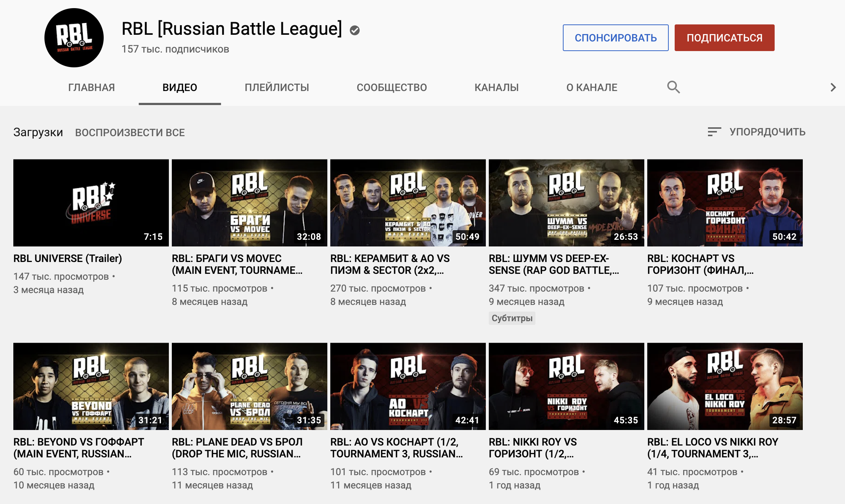The width and height of the screenshot is (845, 504).
Task: Click the Субтитры badge under ШУММ video
Action: pos(512,318)
